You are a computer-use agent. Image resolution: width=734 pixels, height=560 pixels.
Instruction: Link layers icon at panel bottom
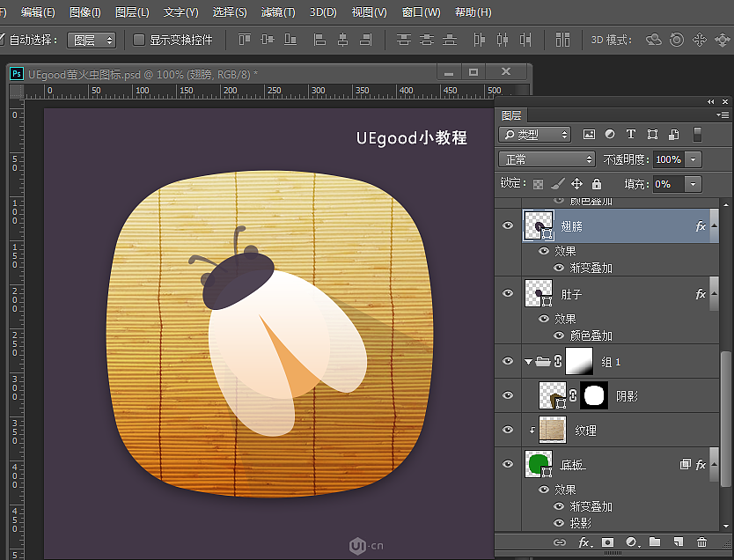click(560, 542)
